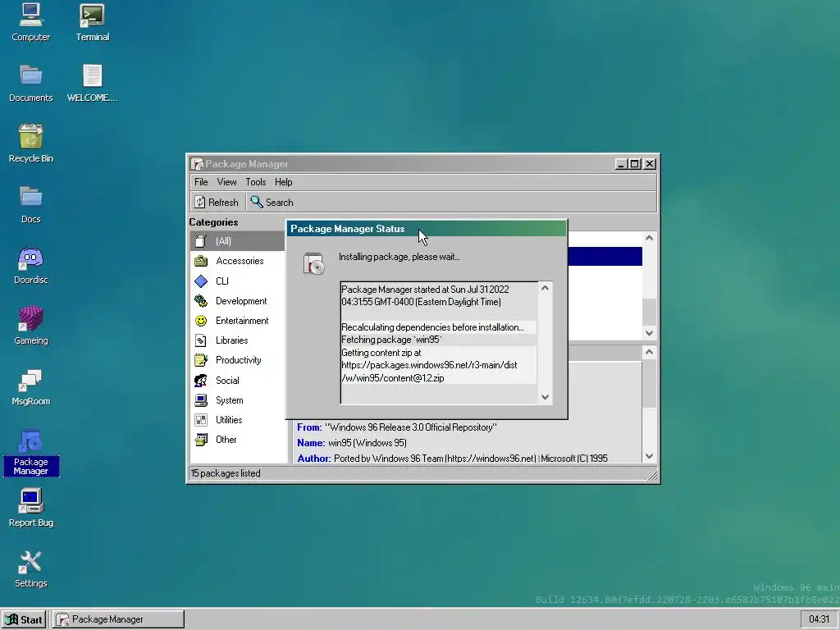Select the Development category
Screen dimensions: 840x630
click(x=237, y=300)
